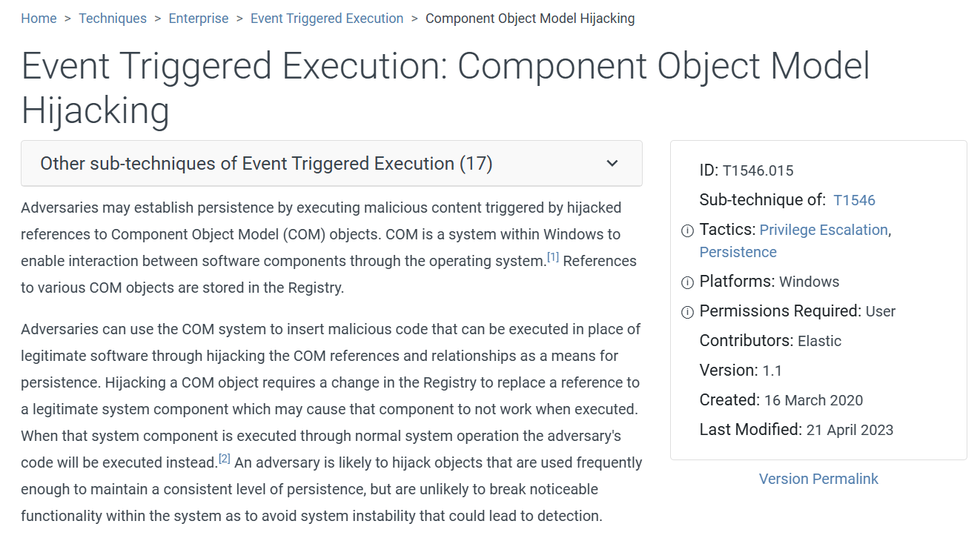Open Event Triggered Execution breadcrumb link

(x=327, y=19)
